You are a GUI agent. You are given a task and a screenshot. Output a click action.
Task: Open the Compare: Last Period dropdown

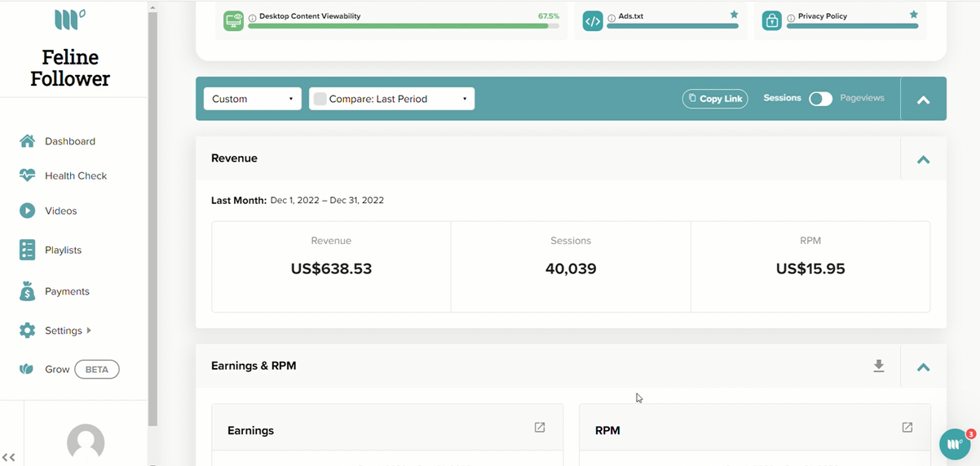391,99
